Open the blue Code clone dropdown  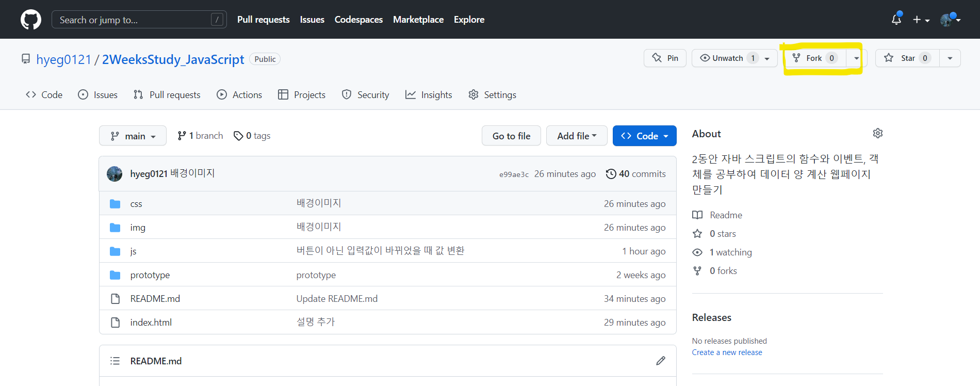644,136
